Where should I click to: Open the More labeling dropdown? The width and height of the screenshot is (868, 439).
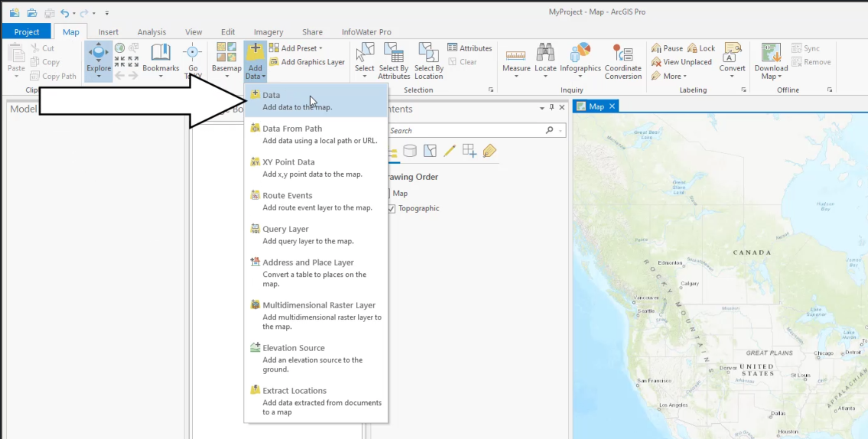point(669,76)
